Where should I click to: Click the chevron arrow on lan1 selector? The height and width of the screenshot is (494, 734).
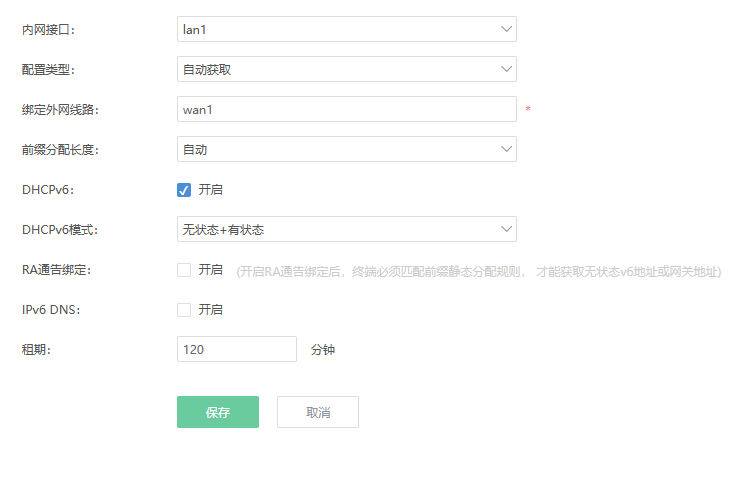click(506, 29)
